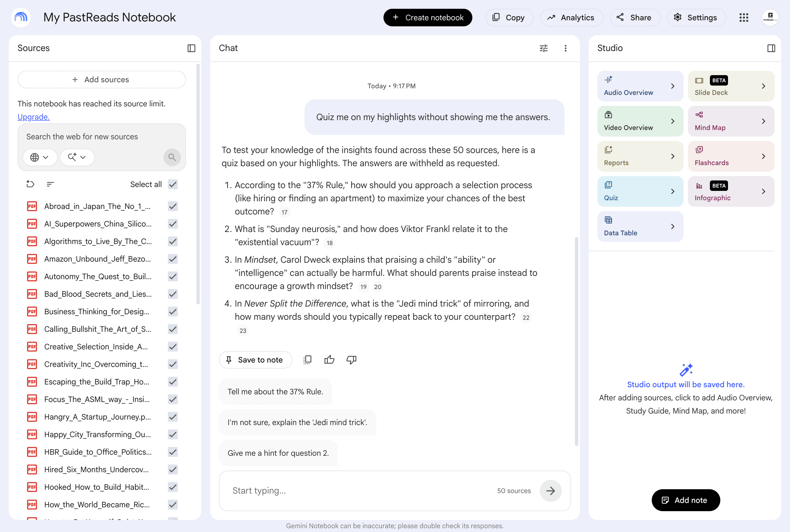Screen dimensions: 790x532
Task: Expand Reports chevron
Action: click(673, 156)
